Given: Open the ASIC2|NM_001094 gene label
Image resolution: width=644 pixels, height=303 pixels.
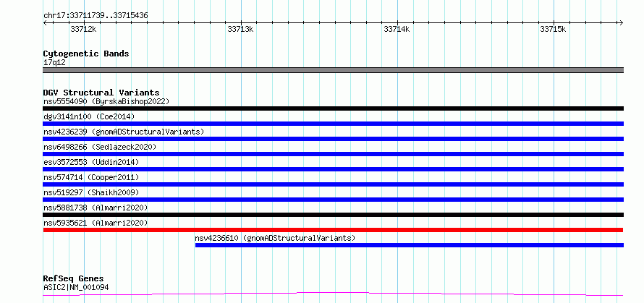Looking at the screenshot, I should 76,287.
